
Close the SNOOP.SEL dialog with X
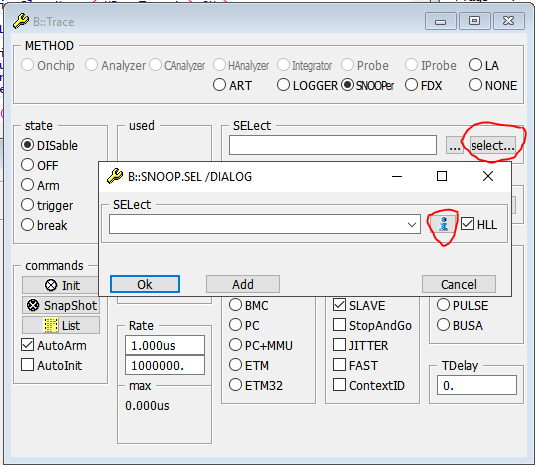(x=488, y=176)
